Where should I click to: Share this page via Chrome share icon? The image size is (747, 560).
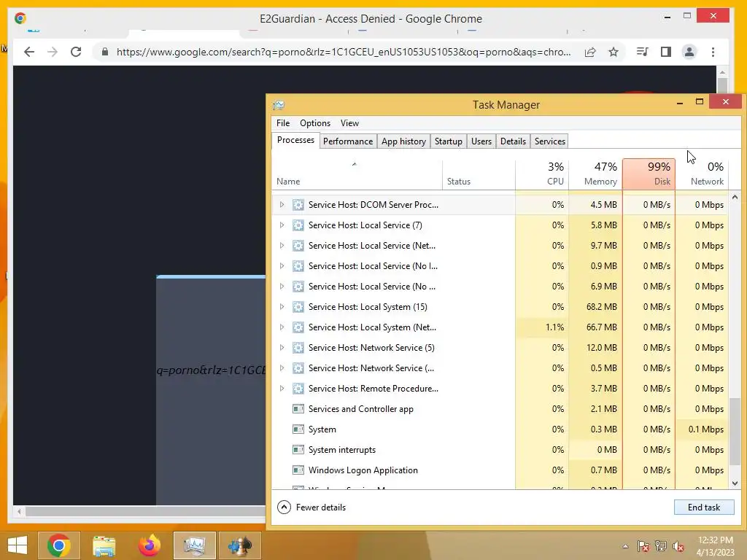coord(590,52)
